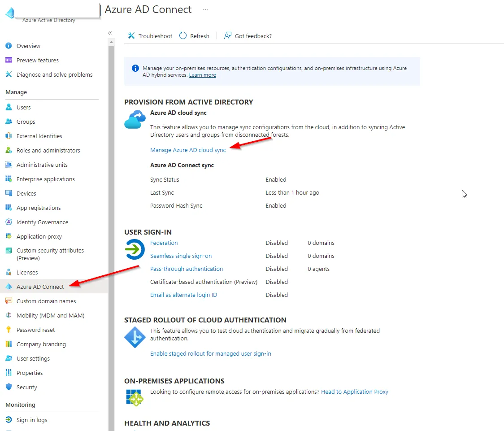Open Enable staged rollout for managed user sign-in
Viewport: 504px width, 431px height.
pos(211,353)
